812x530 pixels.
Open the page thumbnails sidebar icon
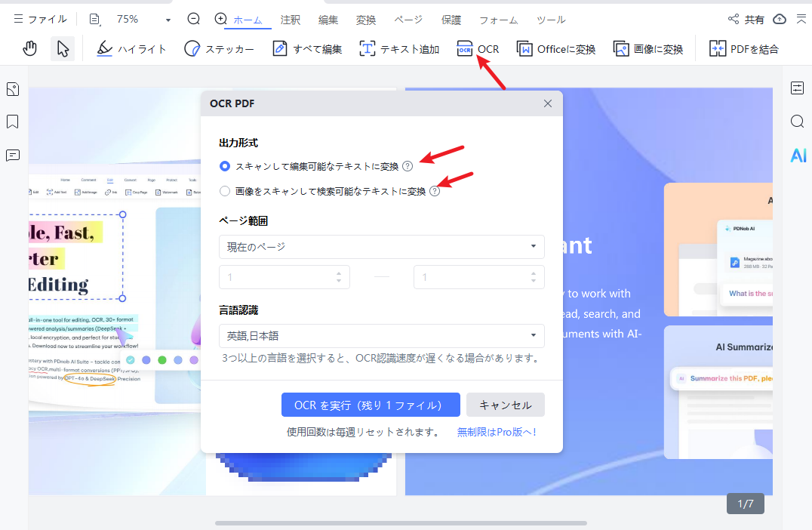tap(13, 89)
